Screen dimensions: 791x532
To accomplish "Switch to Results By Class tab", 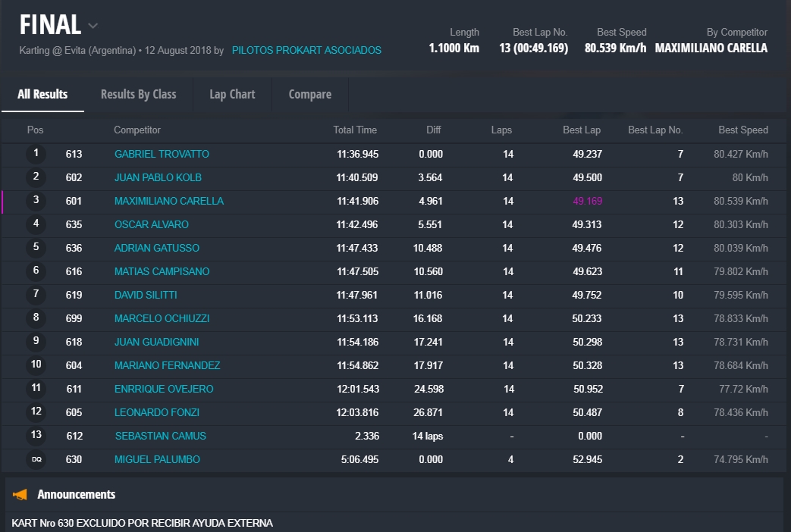I will tap(138, 95).
